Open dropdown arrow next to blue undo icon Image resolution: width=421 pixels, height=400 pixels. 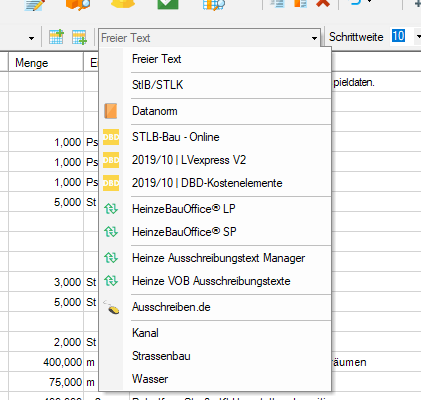point(369,2)
